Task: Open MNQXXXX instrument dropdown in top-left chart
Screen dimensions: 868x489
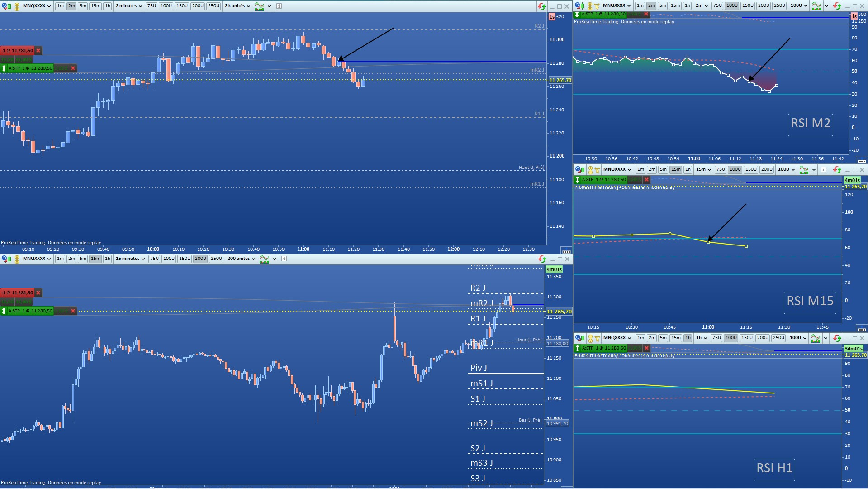Action: [x=37, y=6]
